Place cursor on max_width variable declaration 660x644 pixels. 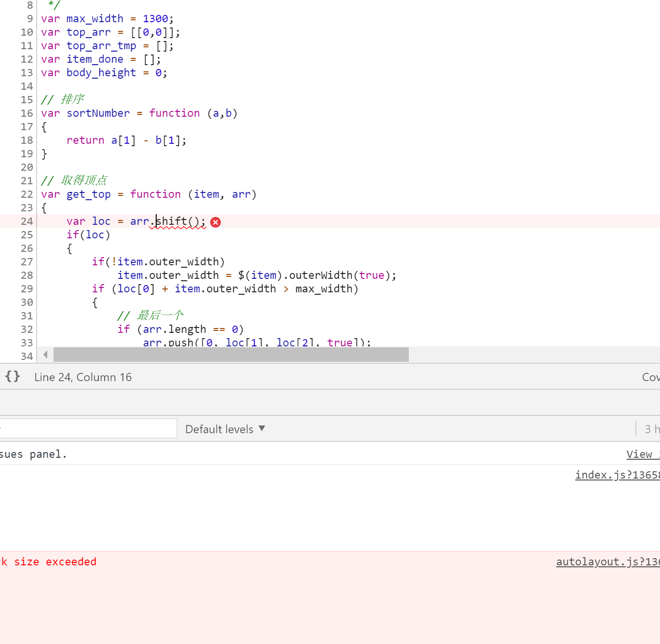pos(94,19)
